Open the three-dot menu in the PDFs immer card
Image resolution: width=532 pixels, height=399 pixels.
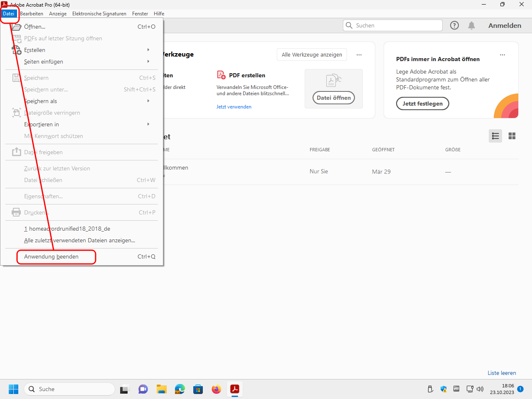(x=502, y=55)
